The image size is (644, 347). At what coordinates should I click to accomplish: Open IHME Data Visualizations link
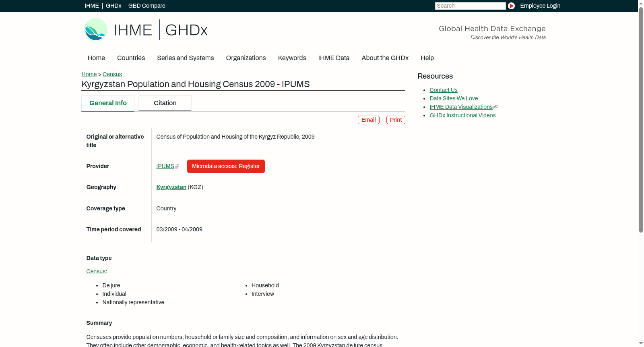461,107
